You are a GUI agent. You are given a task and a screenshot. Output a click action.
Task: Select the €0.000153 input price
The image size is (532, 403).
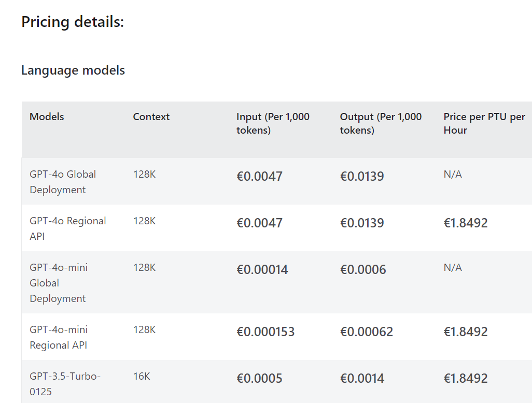[x=265, y=332]
